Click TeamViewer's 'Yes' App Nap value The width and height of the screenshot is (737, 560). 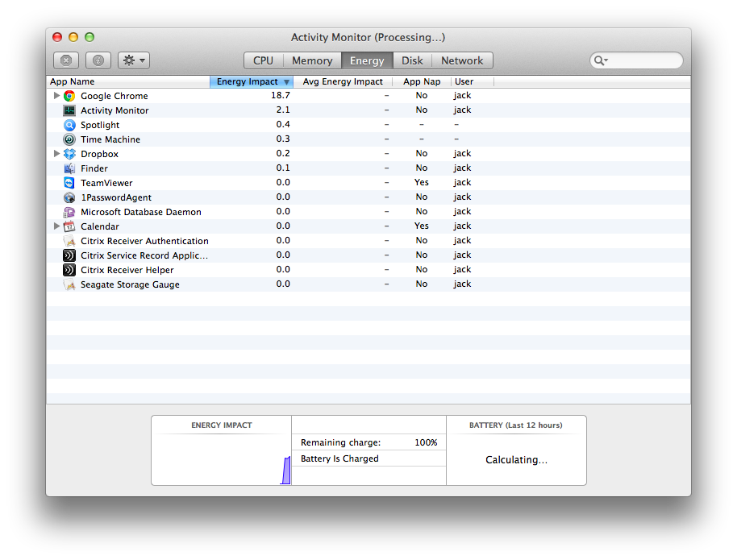(x=422, y=182)
